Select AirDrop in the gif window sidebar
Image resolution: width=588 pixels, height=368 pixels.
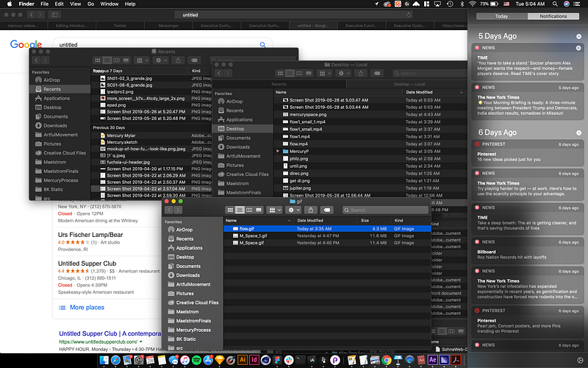point(184,230)
